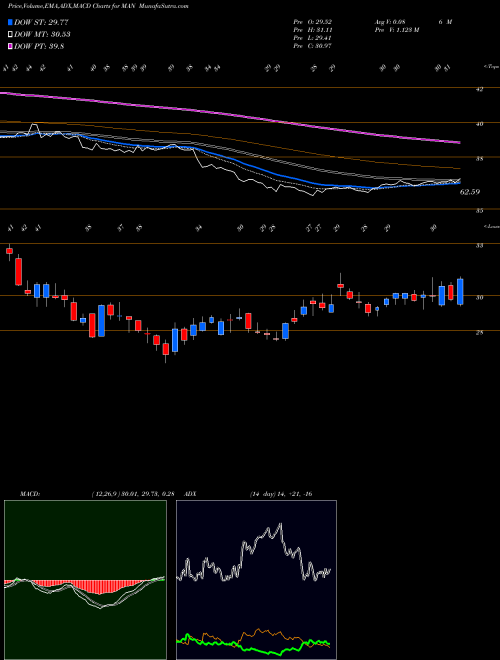Click the 'ADX' panel label
Viewport: 500px width, 660px height.
click(191, 494)
